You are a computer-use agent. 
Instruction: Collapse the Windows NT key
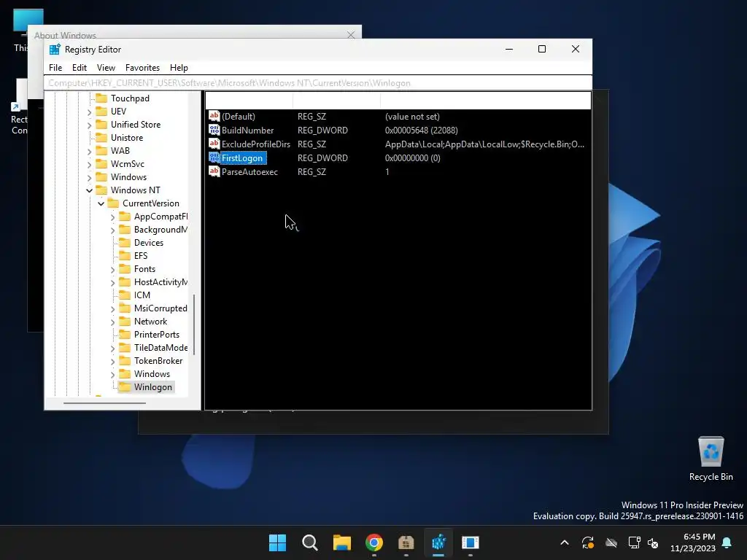pos(89,190)
